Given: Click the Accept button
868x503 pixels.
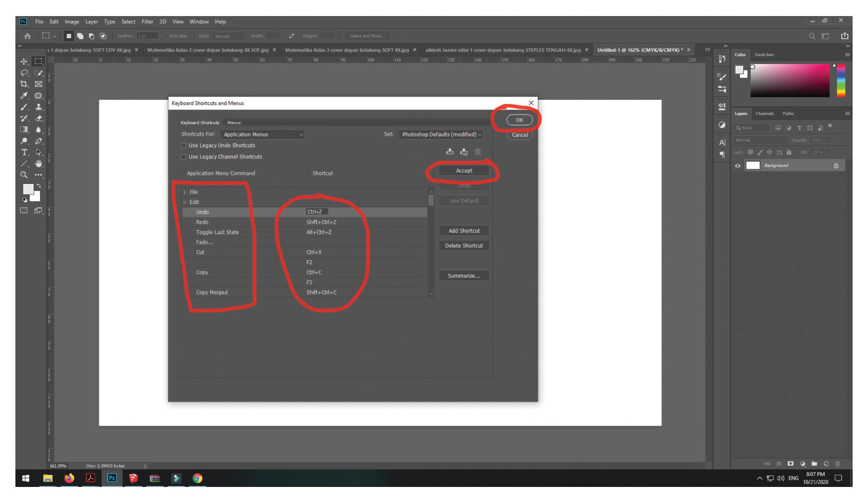Looking at the screenshot, I should click(x=464, y=170).
